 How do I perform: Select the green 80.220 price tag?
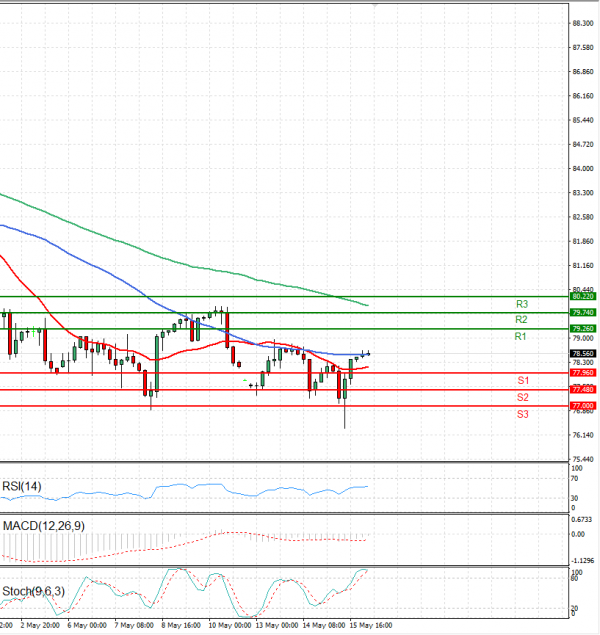coord(583,296)
